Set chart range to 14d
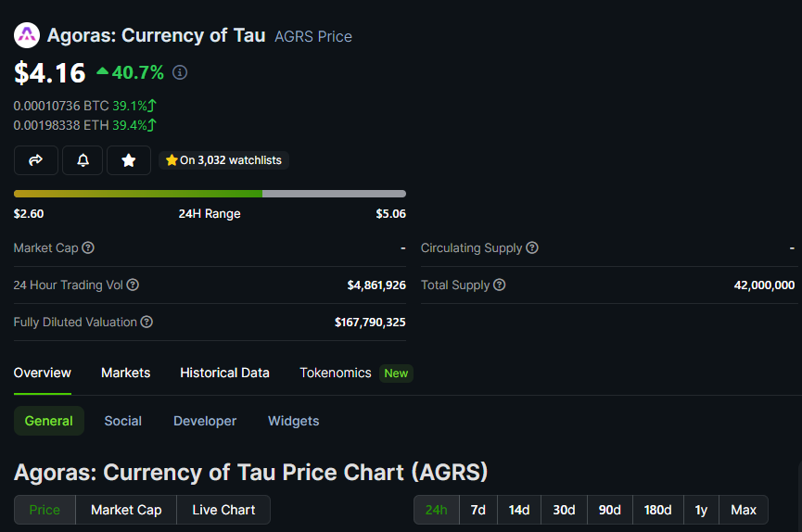The width and height of the screenshot is (802, 532). [519, 510]
